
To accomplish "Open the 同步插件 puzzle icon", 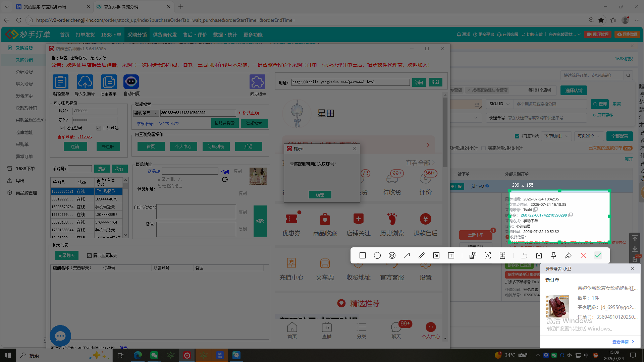I will point(258,82).
